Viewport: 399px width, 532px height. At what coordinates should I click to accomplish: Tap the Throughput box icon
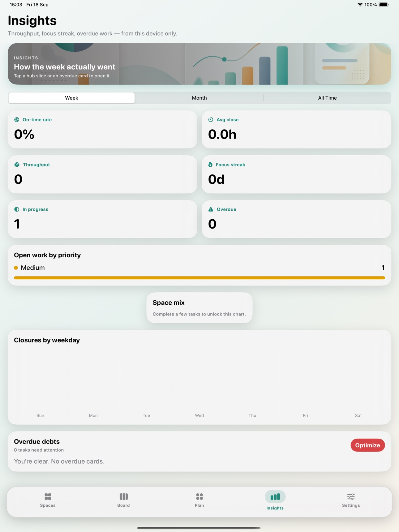[17, 165]
